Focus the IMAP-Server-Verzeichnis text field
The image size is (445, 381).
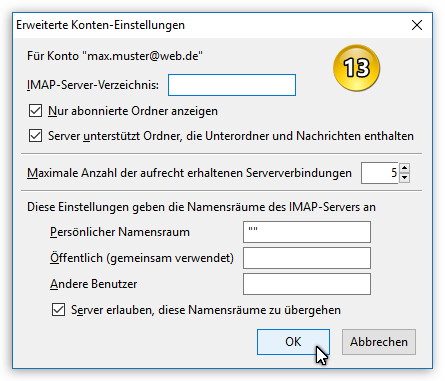(x=232, y=85)
